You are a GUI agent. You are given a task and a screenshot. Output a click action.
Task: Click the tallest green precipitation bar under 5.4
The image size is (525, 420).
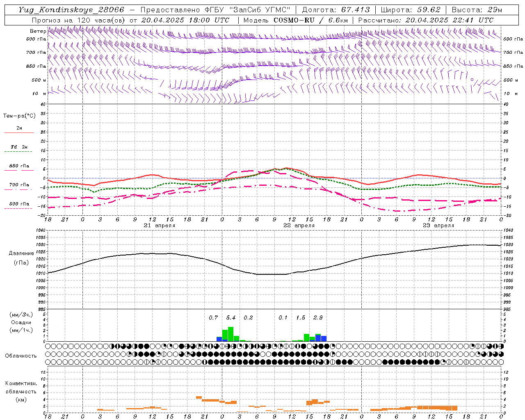tap(231, 334)
